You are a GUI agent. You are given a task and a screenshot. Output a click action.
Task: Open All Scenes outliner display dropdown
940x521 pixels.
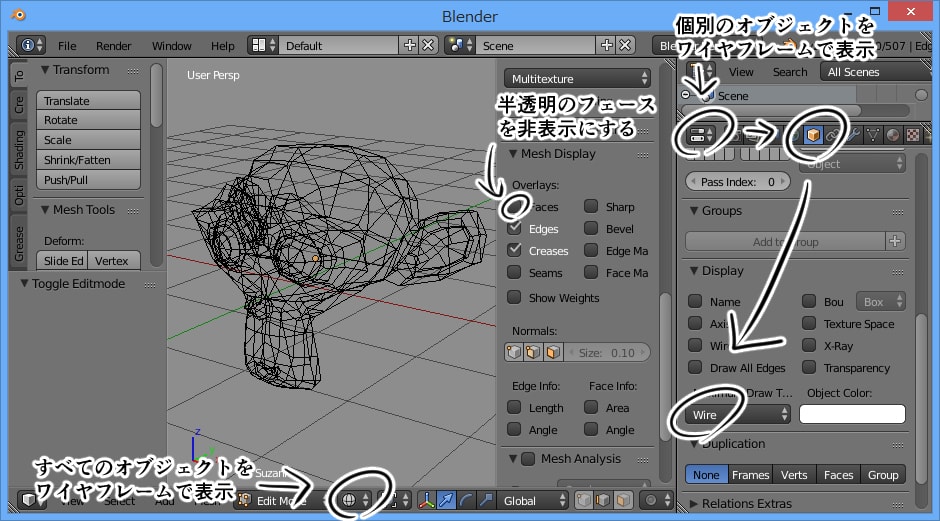pyautogui.click(x=875, y=72)
